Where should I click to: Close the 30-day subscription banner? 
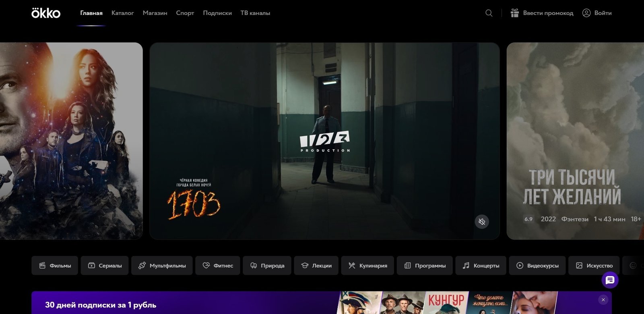coord(603,299)
